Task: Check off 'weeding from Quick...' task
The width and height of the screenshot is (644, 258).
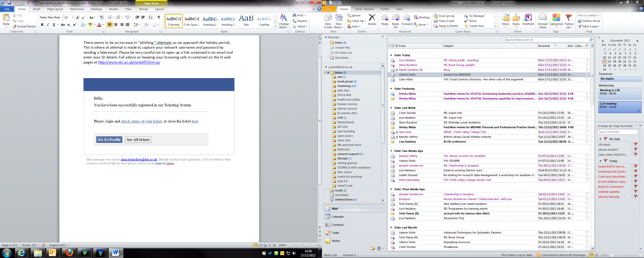Action: (x=632, y=171)
